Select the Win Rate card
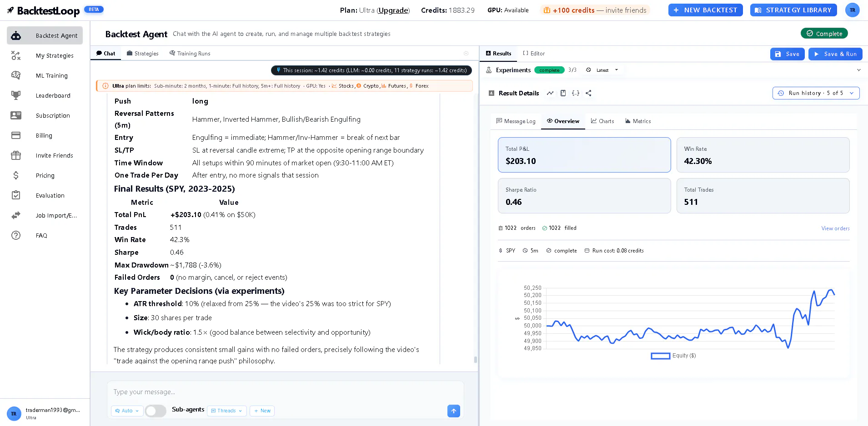This screenshot has height=426, width=868. (x=763, y=155)
